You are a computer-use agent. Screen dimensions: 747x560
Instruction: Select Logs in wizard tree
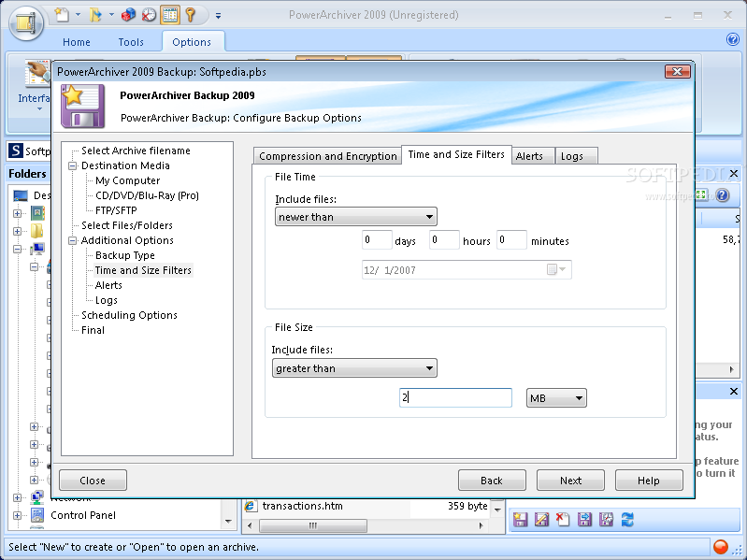coord(107,300)
